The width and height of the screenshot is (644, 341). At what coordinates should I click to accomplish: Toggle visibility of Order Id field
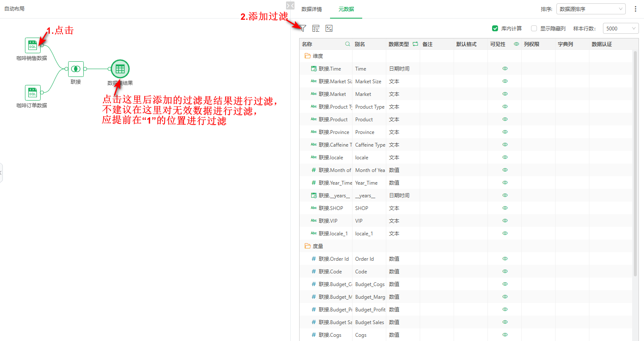[505, 259]
